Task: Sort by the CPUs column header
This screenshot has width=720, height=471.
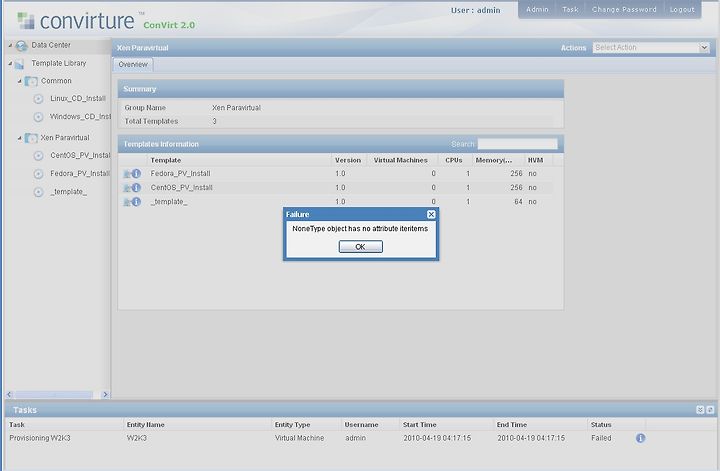Action: [455, 160]
